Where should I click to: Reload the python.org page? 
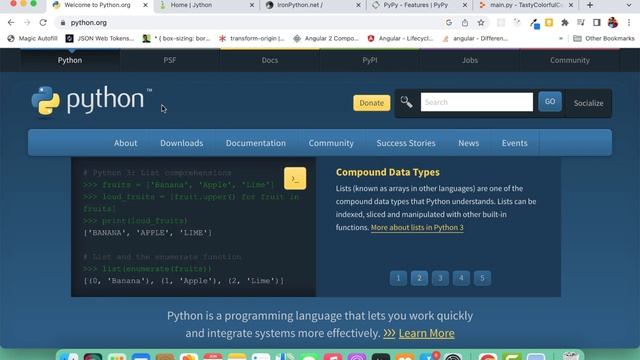(43, 22)
